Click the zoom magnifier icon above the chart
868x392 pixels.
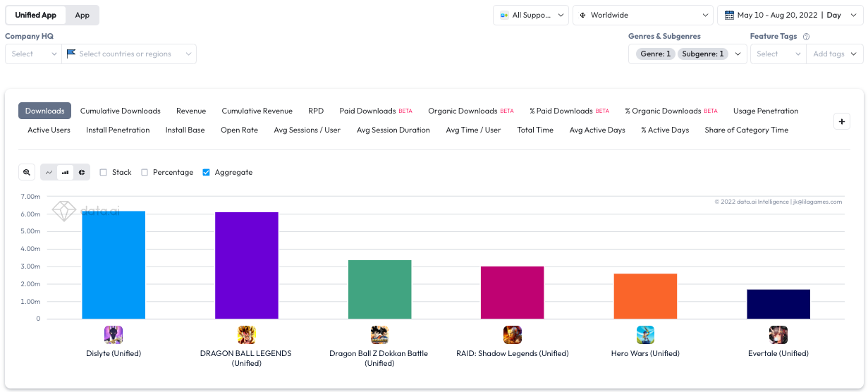pos(27,172)
